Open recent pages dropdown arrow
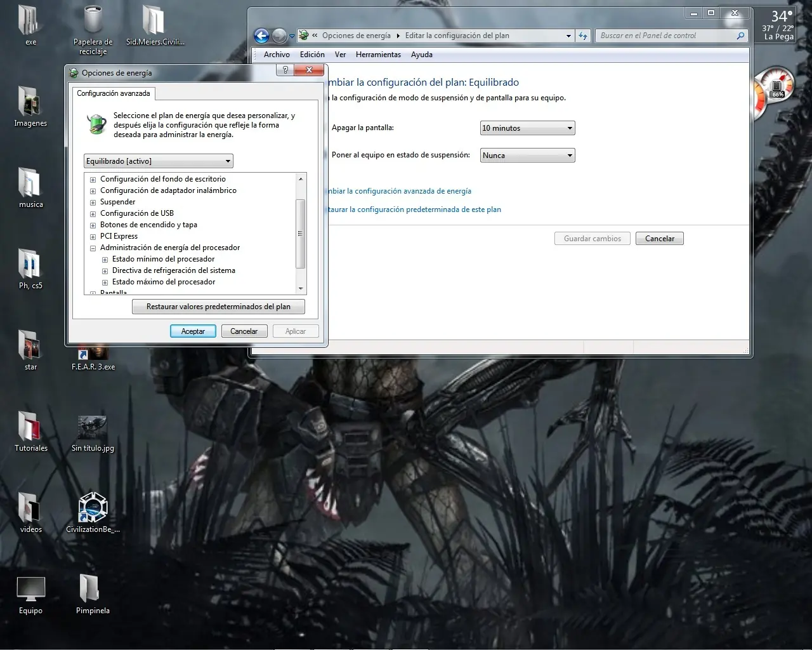Screen dimensions: 812x650 click(x=292, y=36)
